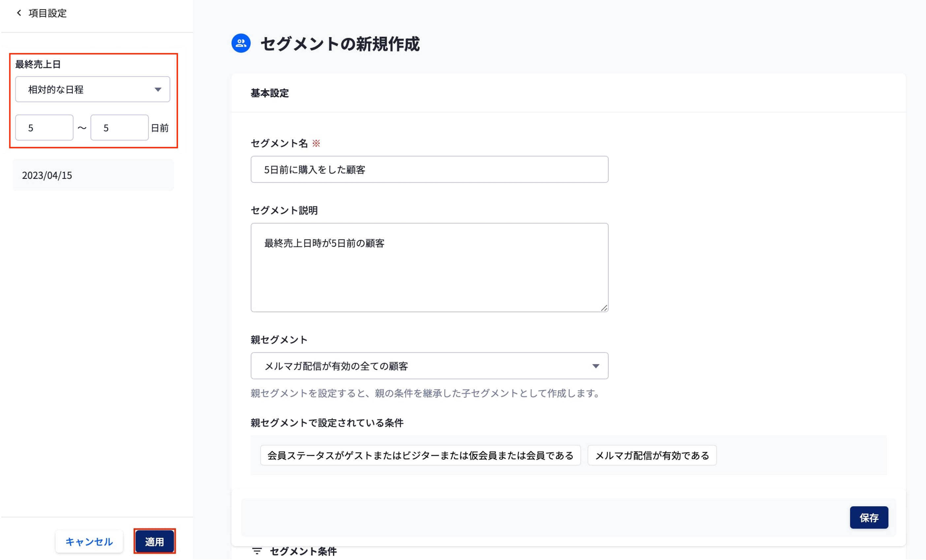Click the 基本設定 section header
Viewport: 926px width, 560px height.
pyautogui.click(x=269, y=93)
